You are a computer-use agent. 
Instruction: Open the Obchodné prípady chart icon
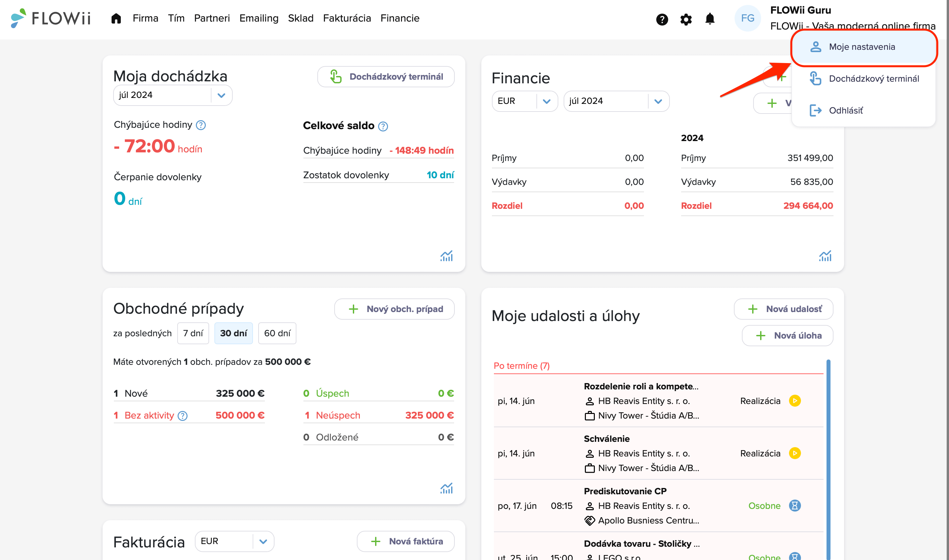[x=446, y=488]
